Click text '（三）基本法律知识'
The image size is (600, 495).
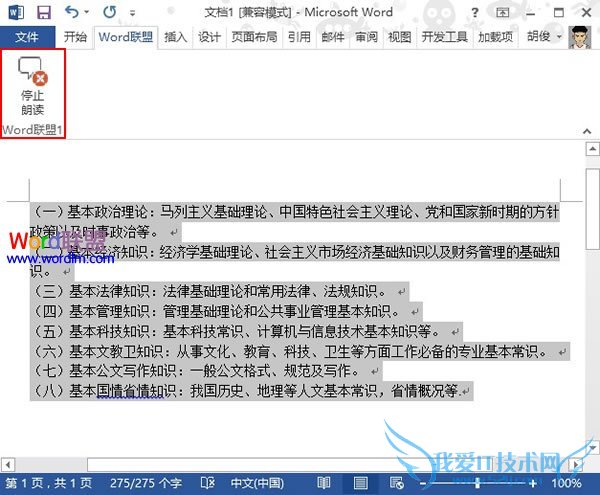[x=91, y=291]
